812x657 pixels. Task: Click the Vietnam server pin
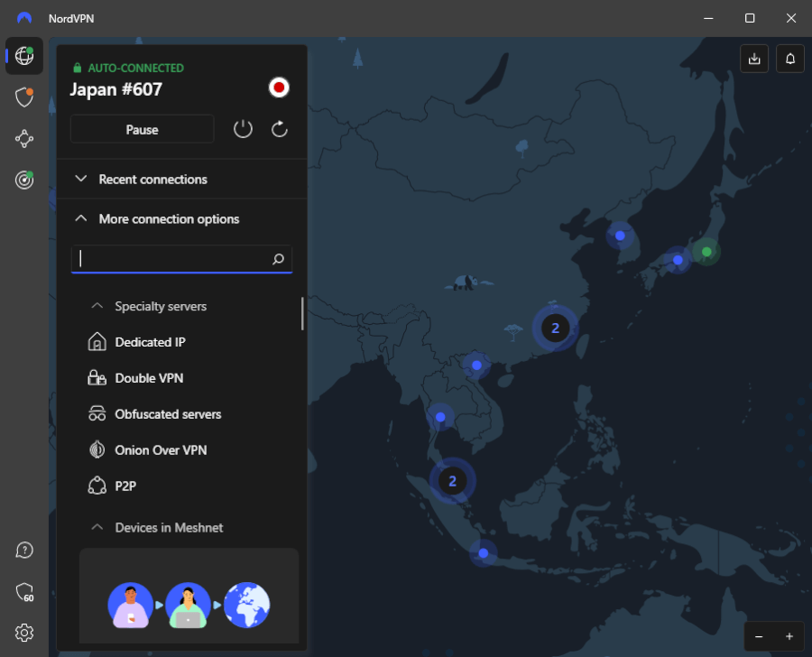pyautogui.click(x=477, y=366)
